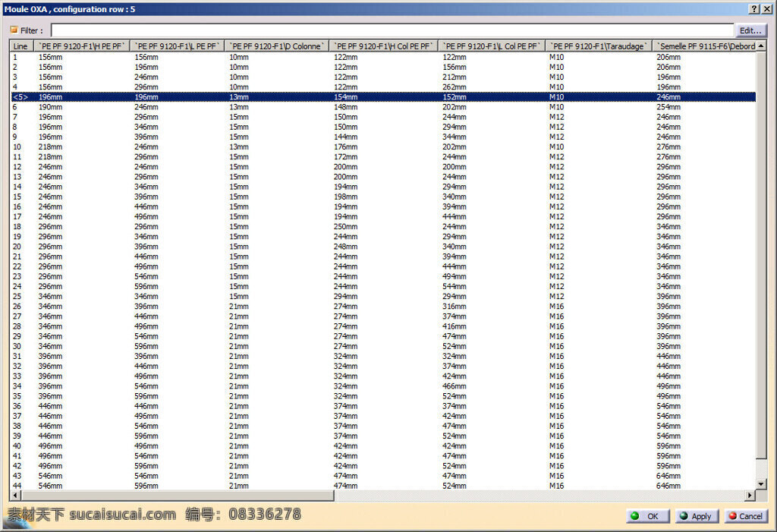Select line number 12 in the table
This screenshot has width=777, height=532.
[17, 167]
